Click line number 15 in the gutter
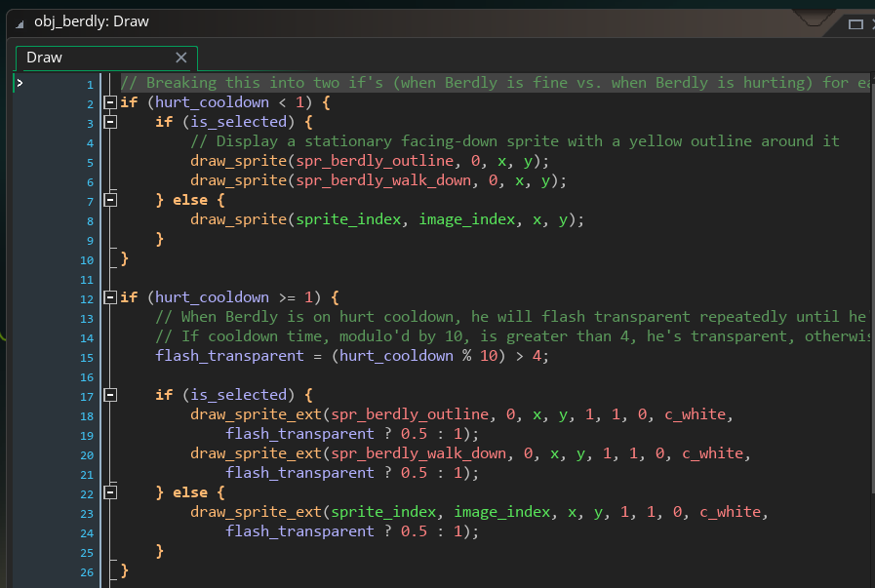 [87, 358]
